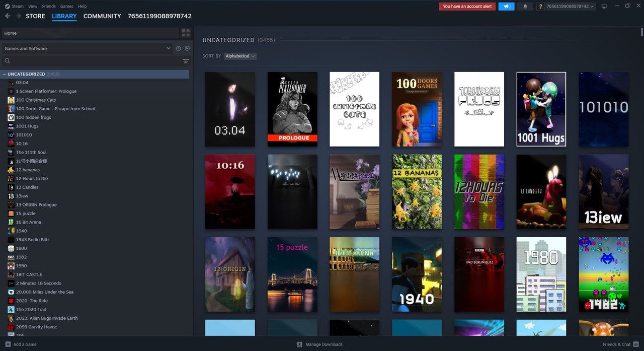Image resolution: width=644 pixels, height=351 pixels.
Task: Click the 12 bananas sidebar icon
Action: click(x=11, y=170)
